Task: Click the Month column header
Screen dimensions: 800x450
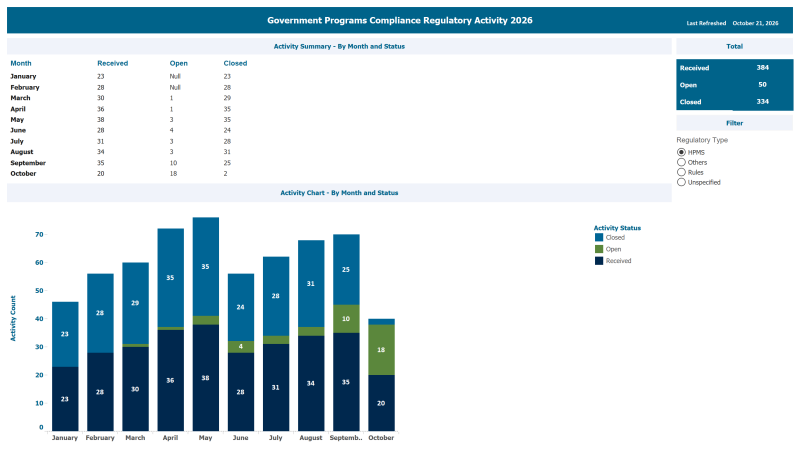Action: 21,63
